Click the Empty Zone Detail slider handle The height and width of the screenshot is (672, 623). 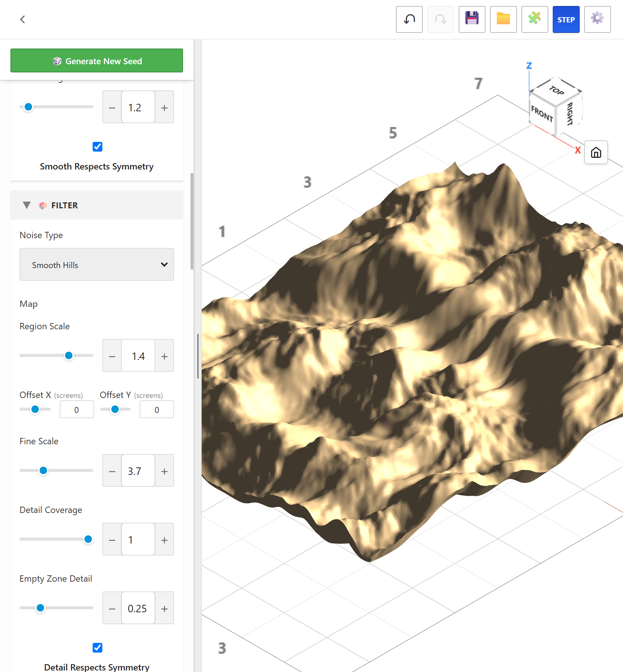(40, 608)
